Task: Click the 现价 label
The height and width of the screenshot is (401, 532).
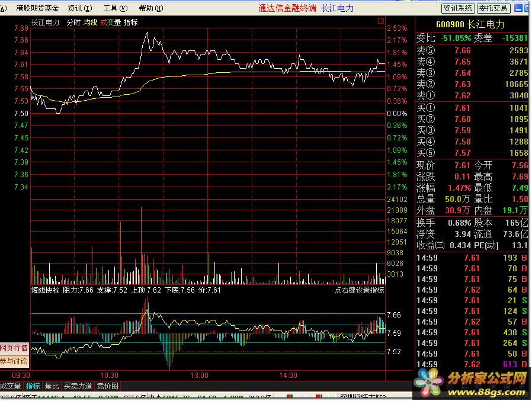Action: click(426, 166)
